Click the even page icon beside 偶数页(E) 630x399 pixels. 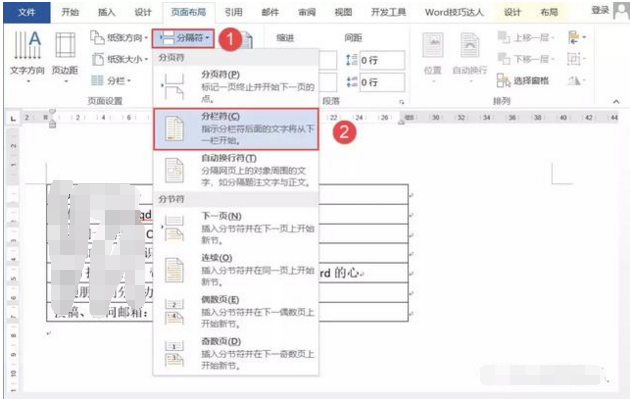pyautogui.click(x=174, y=312)
